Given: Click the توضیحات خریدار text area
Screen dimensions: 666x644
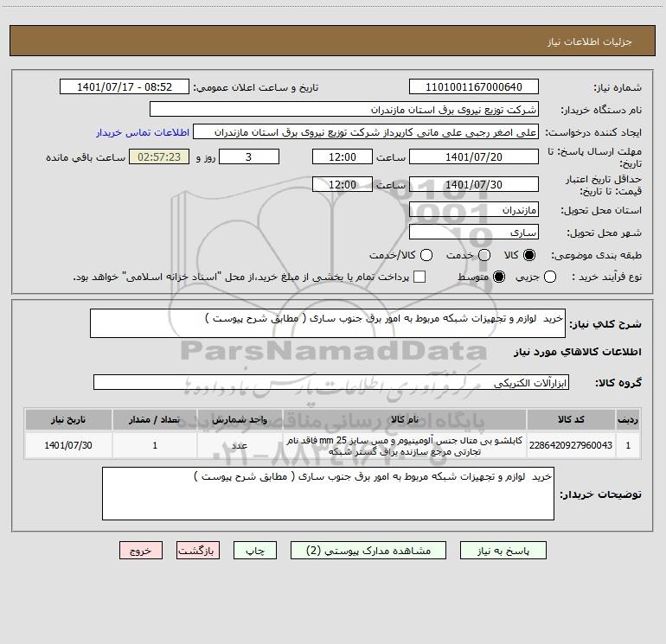Looking at the screenshot, I should coord(328,494).
